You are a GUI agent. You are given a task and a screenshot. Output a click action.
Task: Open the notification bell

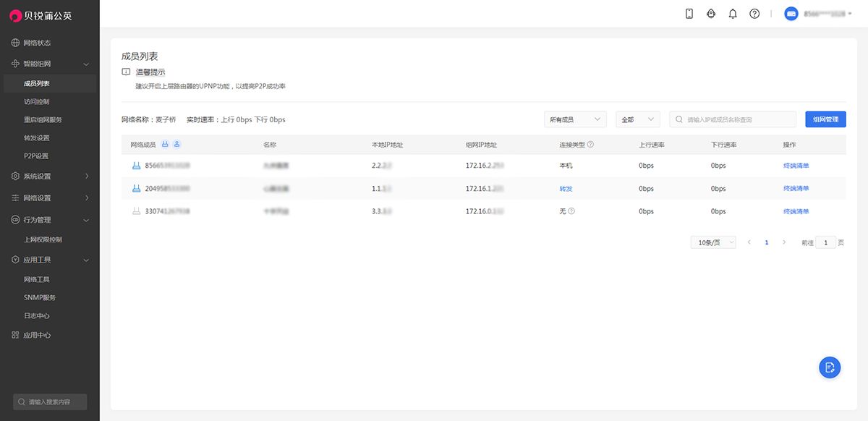click(x=733, y=14)
